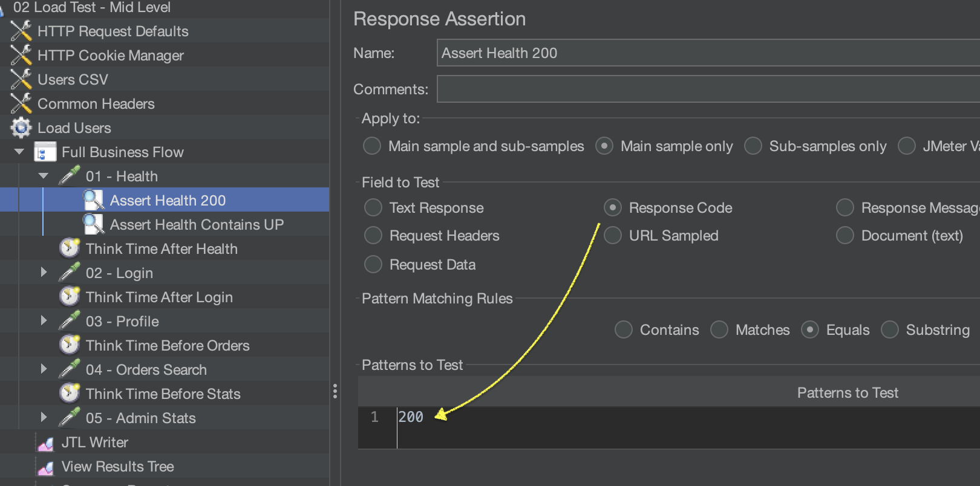Image resolution: width=980 pixels, height=486 pixels.
Task: Click the Load Users gear icon
Action: click(x=21, y=128)
